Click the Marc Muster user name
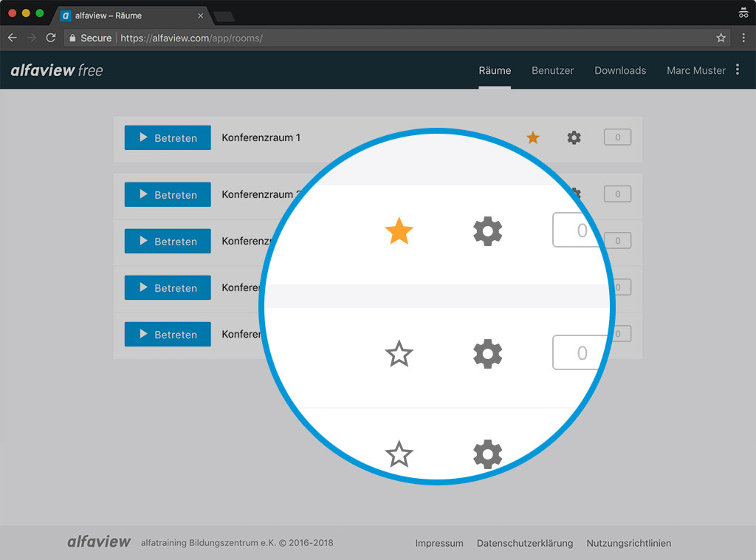This screenshot has height=560, width=756. coord(695,70)
